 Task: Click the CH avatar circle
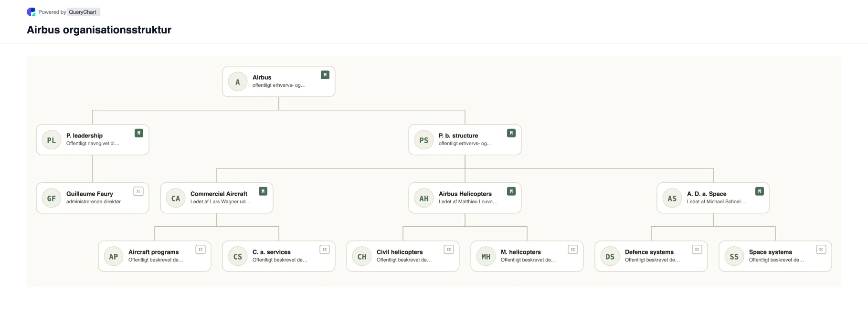[362, 257]
